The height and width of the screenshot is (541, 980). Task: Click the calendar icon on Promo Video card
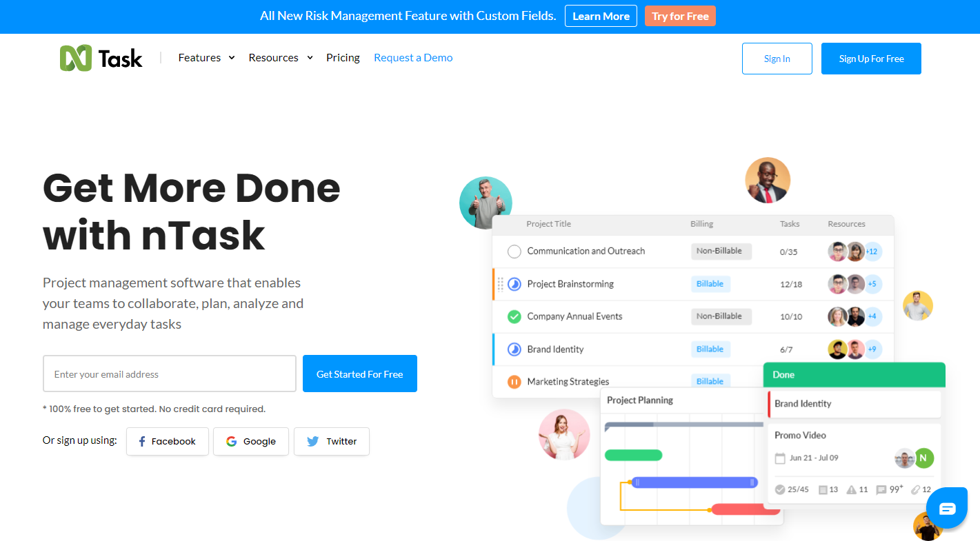(x=780, y=458)
